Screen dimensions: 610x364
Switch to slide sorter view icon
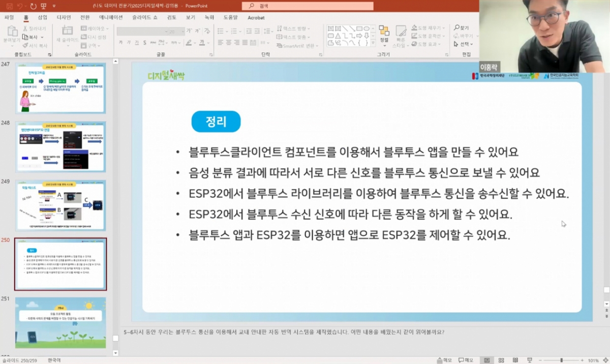click(502, 360)
